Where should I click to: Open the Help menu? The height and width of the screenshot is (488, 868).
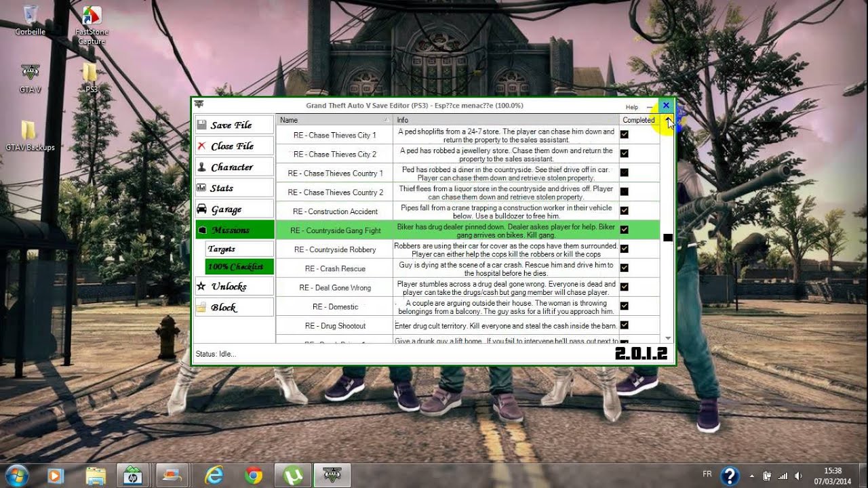[631, 107]
